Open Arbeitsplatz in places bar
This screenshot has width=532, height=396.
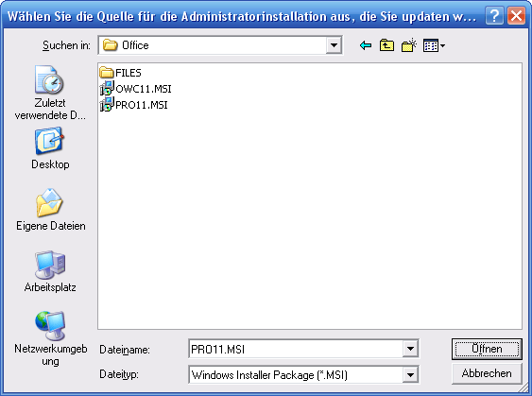tap(50, 271)
